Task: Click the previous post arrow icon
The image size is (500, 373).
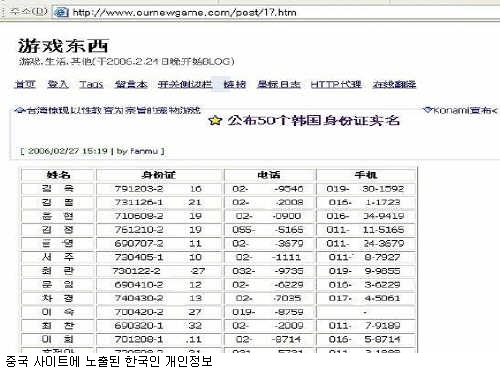Action: 20,110
